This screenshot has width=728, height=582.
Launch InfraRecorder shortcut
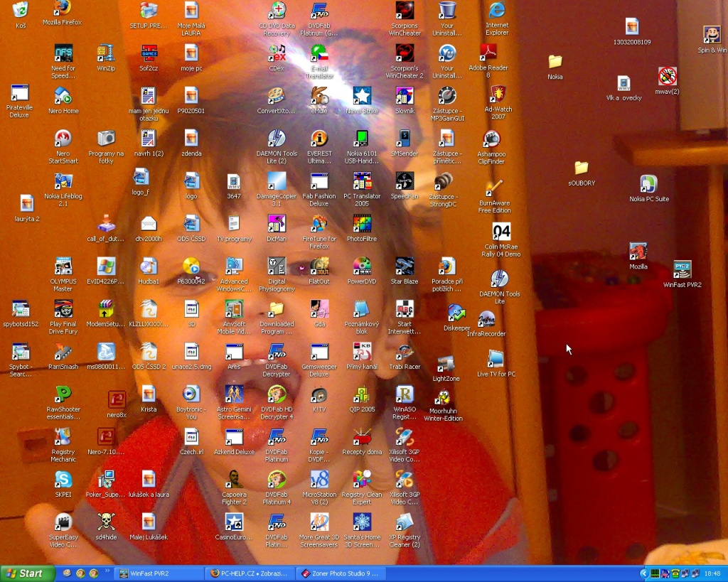(486, 323)
